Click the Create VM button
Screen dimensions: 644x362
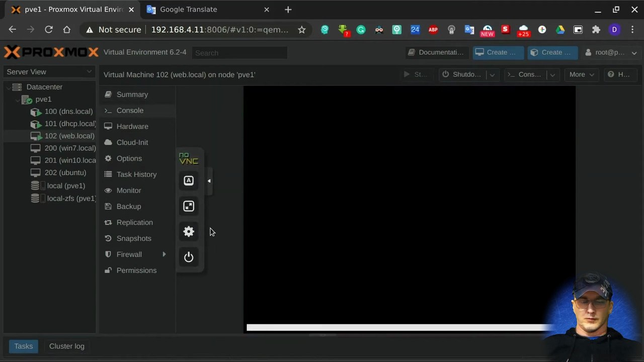point(497,52)
